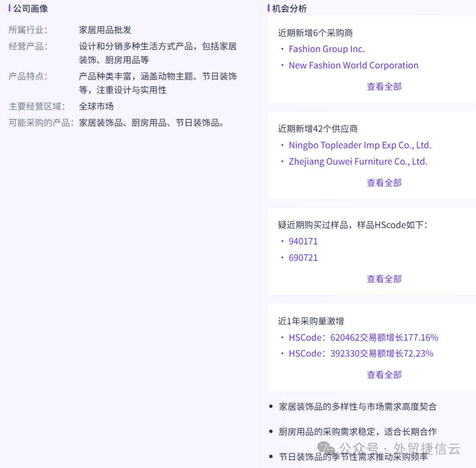Click HSCode 620462 交易额增长177.16% link
Image resolution: width=476 pixels, height=468 pixels.
(x=363, y=337)
